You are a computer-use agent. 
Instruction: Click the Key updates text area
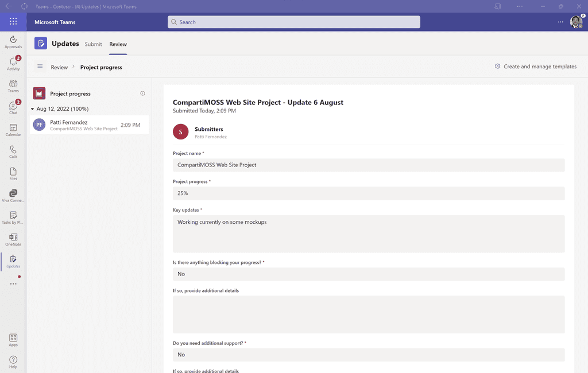pos(369,234)
